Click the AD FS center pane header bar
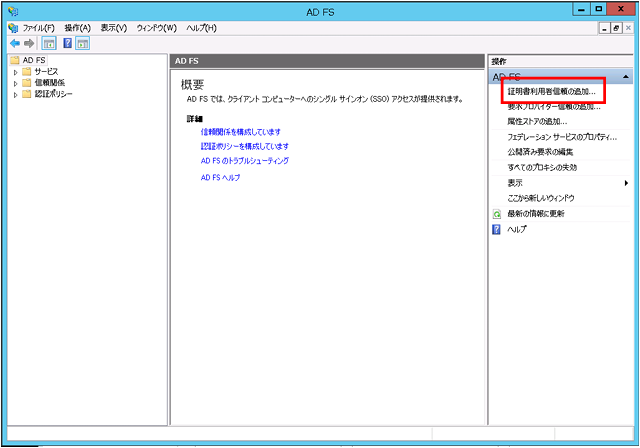 pos(327,61)
